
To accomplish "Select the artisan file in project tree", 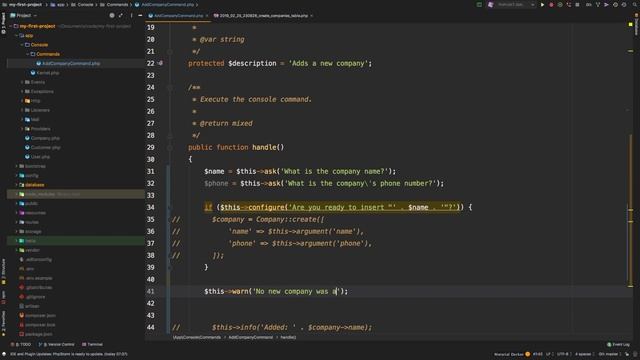I will (x=32, y=306).
